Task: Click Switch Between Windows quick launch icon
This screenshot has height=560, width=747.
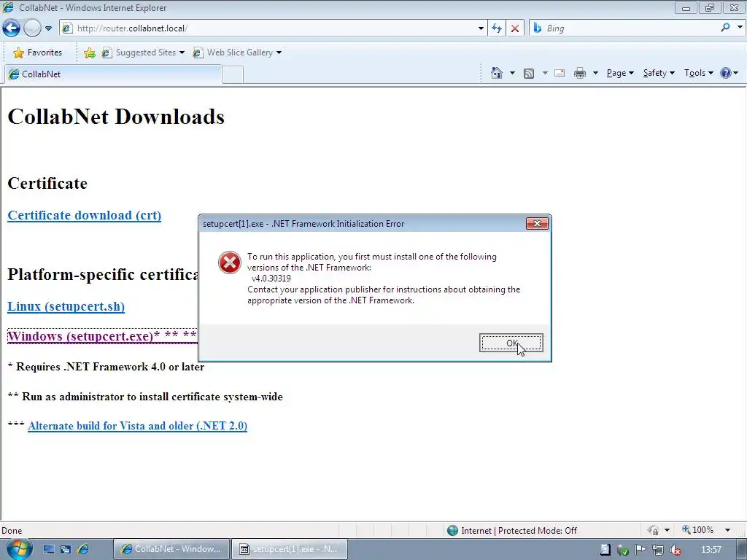Action: (66, 549)
